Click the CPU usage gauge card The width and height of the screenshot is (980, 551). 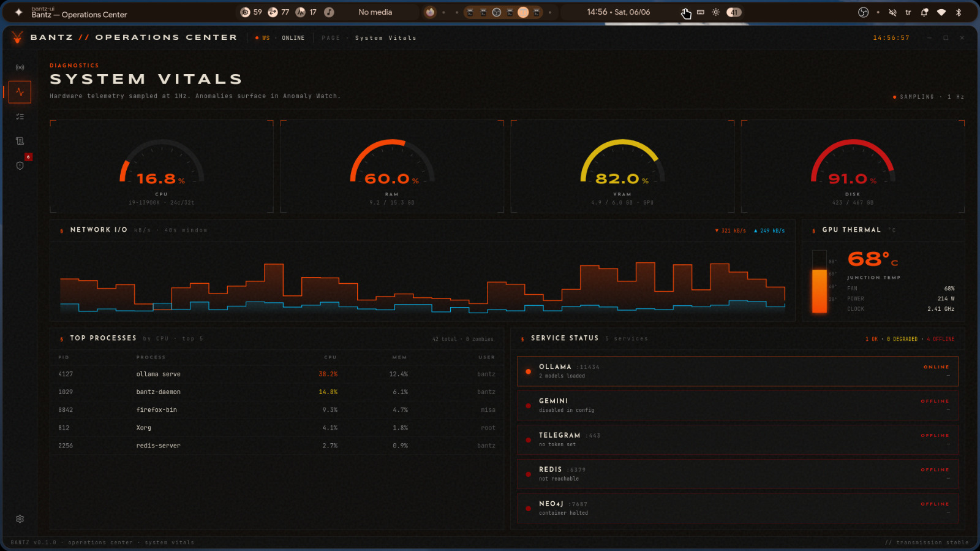[162, 167]
